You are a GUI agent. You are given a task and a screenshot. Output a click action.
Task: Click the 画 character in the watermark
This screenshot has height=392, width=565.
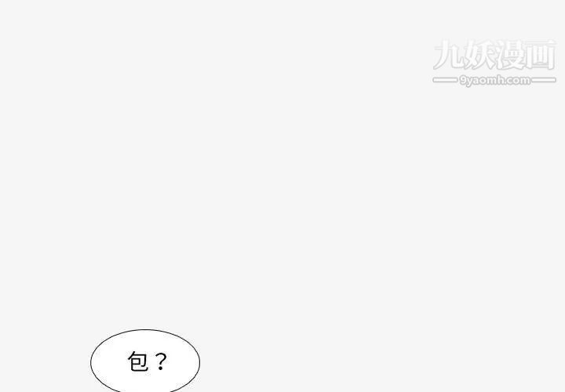(540, 55)
